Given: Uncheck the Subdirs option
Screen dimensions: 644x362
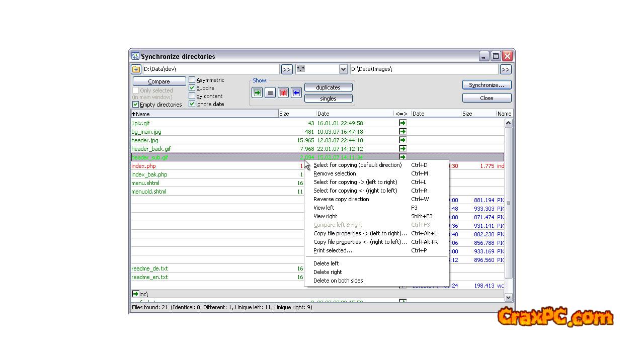Looking at the screenshot, I should (x=192, y=88).
